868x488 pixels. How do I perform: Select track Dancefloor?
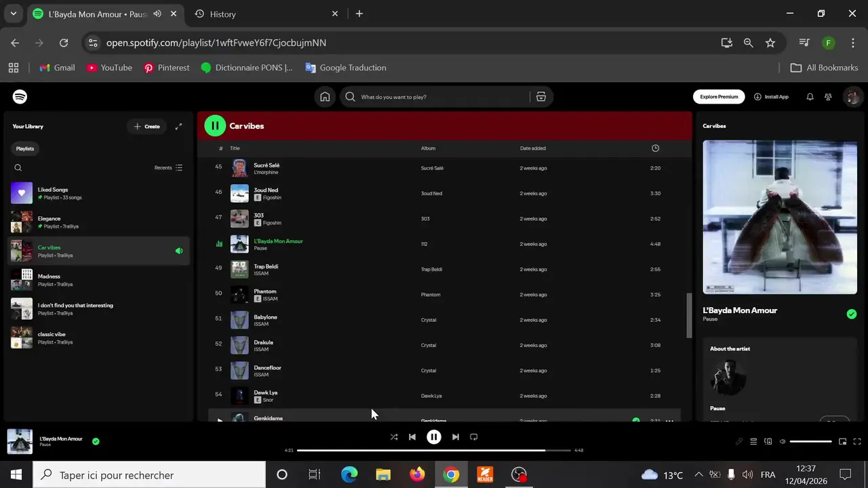tap(444, 371)
